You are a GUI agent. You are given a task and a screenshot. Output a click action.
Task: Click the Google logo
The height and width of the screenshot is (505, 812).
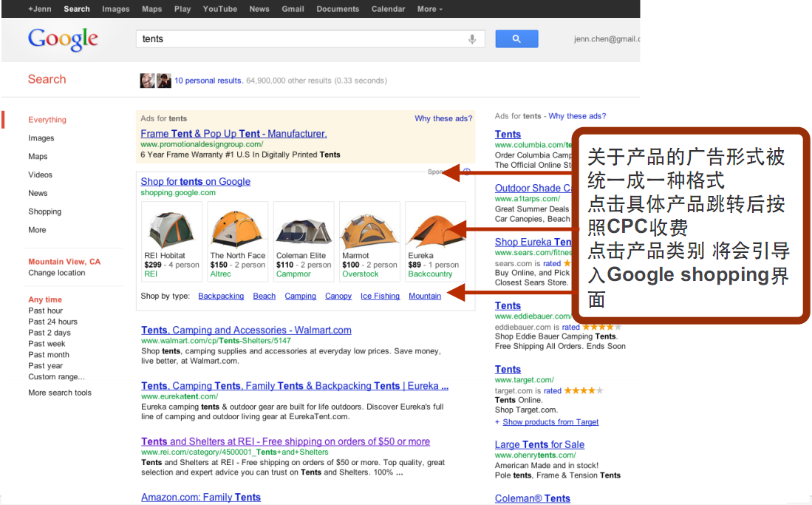click(63, 39)
